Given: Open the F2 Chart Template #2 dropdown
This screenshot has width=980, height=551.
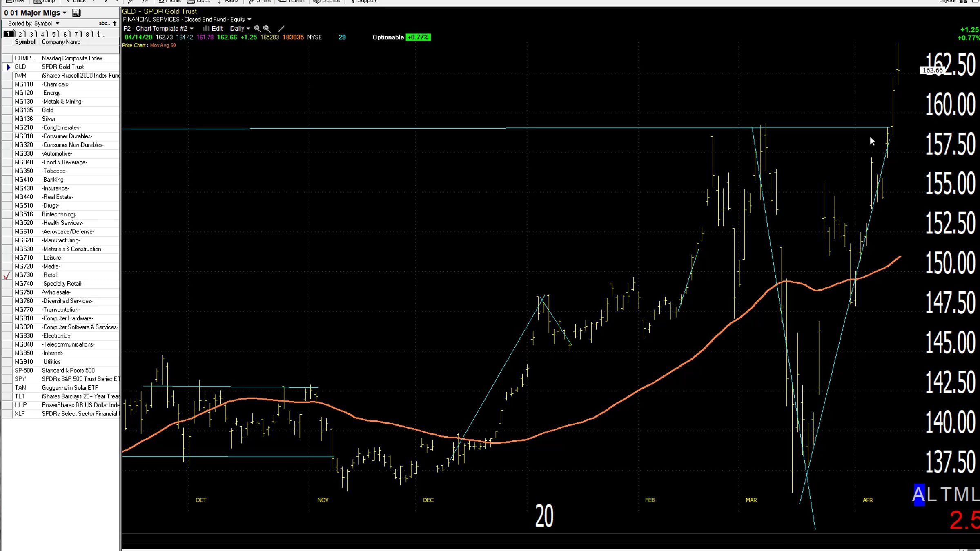Looking at the screenshot, I should pos(158,29).
